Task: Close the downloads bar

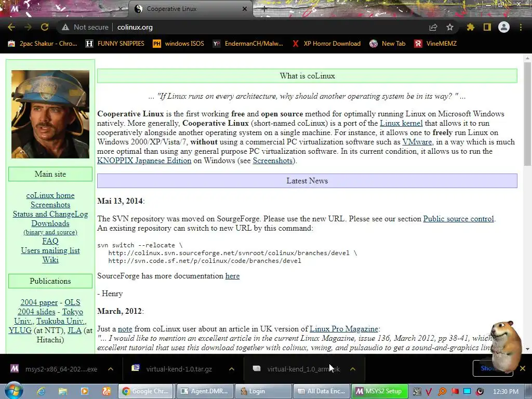Action: (x=523, y=368)
